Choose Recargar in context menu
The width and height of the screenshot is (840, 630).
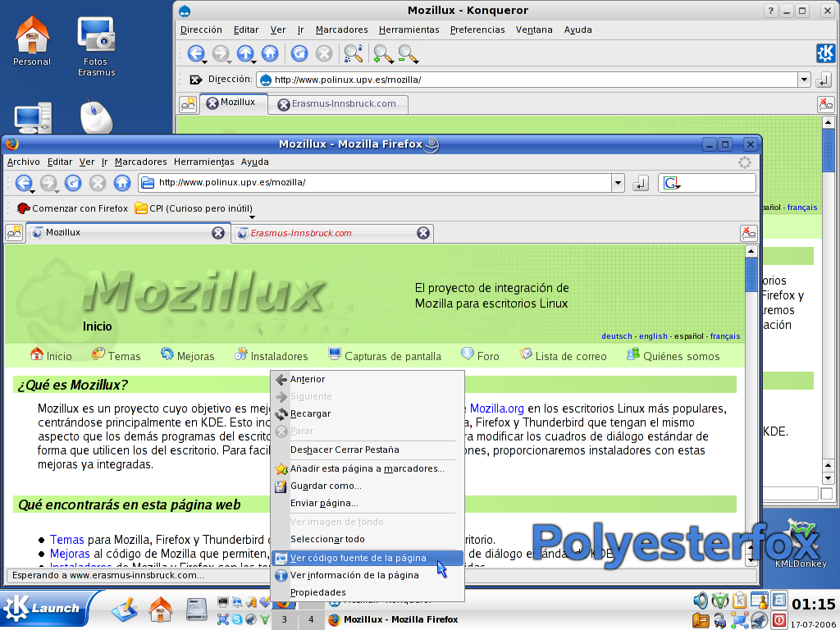367,413
